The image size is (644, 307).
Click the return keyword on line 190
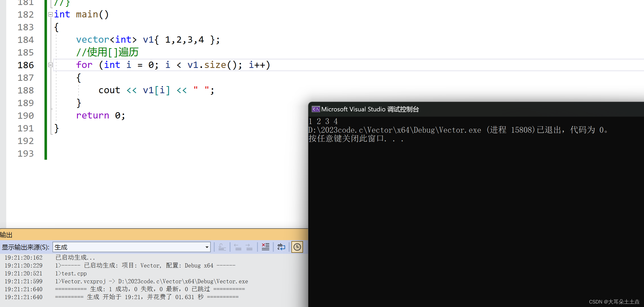pyautogui.click(x=93, y=116)
